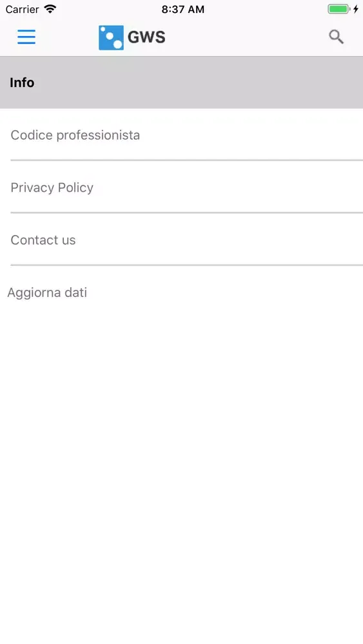Tap the charging bolt icon
Viewport: 363px width, 644px height.
pos(356,9)
